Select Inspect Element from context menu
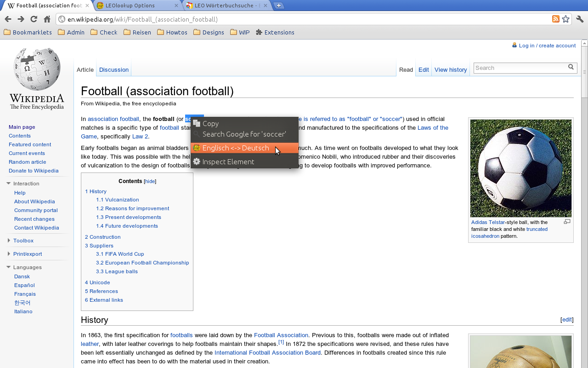The image size is (588, 368). coord(228,162)
